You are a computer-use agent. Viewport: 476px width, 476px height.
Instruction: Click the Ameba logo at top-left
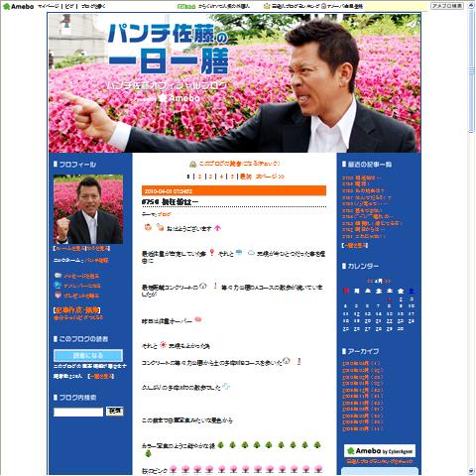pyautogui.click(x=18, y=6)
